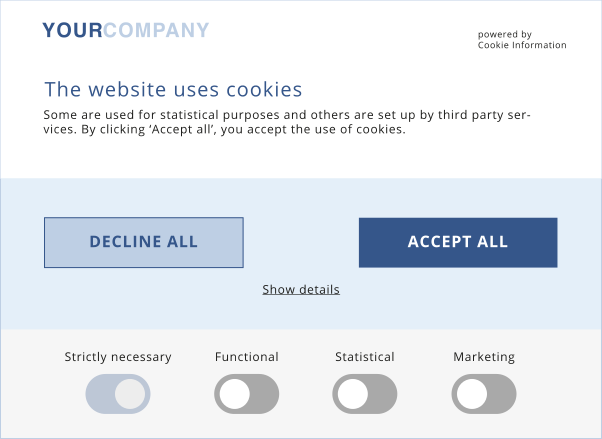Click the light COMPANY part of the logo
602x439 pixels.
pyautogui.click(x=157, y=31)
